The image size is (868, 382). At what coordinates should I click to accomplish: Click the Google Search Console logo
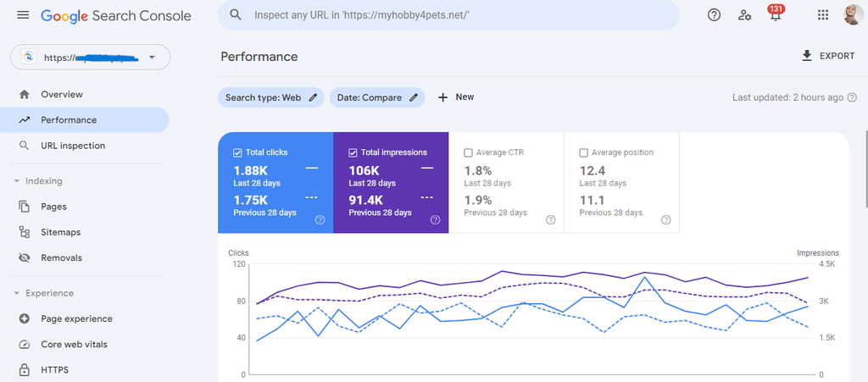coord(115,15)
